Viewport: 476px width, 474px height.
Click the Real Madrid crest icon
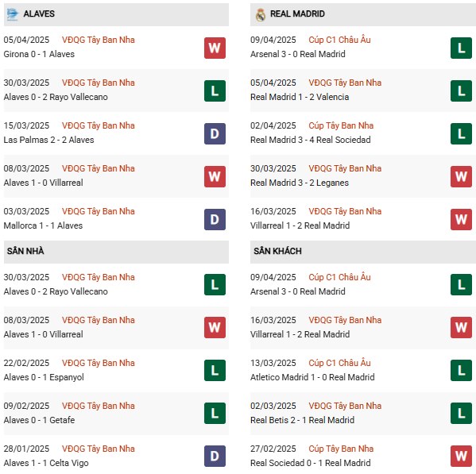[x=260, y=14]
